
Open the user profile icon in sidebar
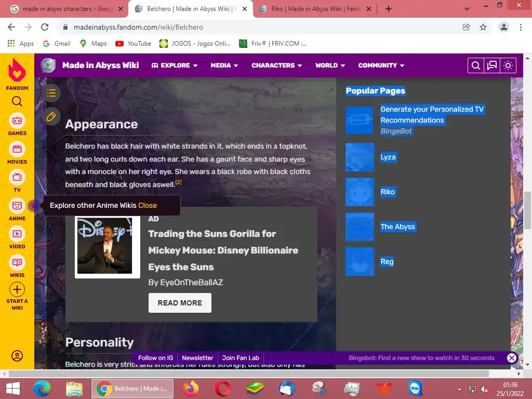17,355
